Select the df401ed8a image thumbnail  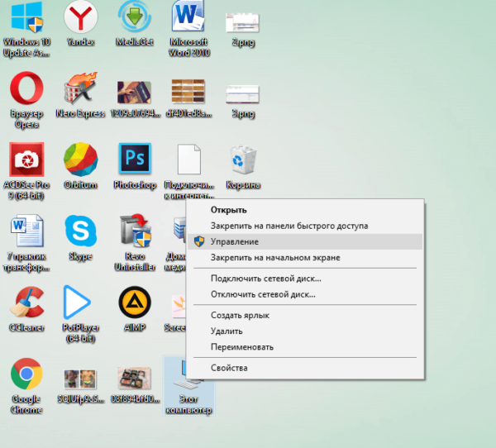tap(188, 92)
